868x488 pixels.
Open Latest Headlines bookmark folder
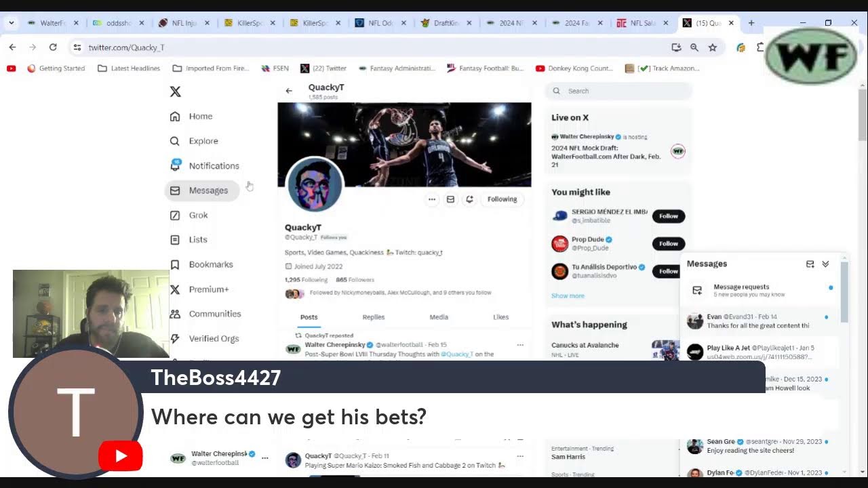pos(129,68)
